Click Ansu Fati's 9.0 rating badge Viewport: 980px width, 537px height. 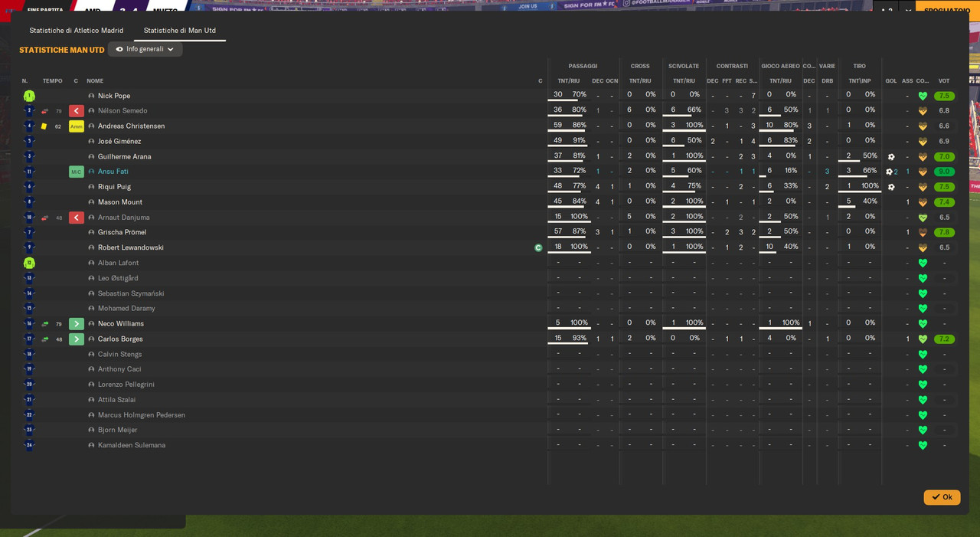[944, 172]
